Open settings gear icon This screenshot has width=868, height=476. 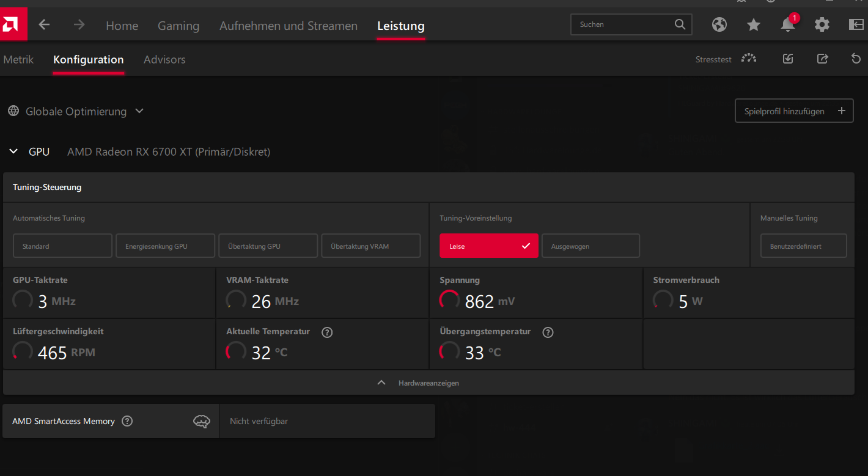pos(822,24)
